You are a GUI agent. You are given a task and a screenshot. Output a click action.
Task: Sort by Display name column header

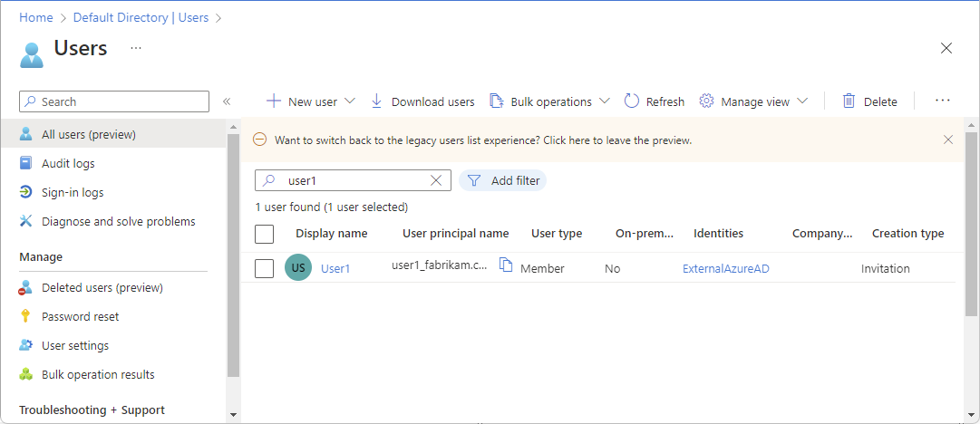(x=331, y=234)
